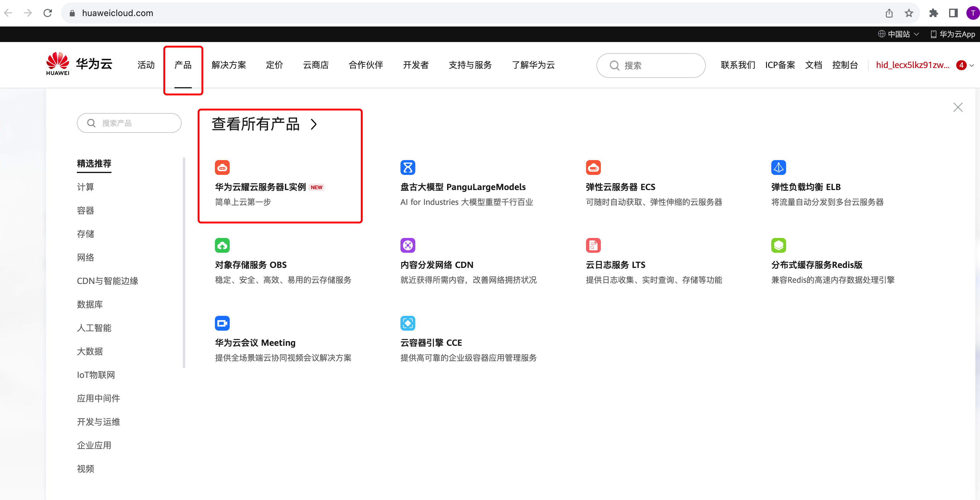Screen dimensions: 980x500
Task: Open the 华为云会议 Meeting icon
Action: 222,323
